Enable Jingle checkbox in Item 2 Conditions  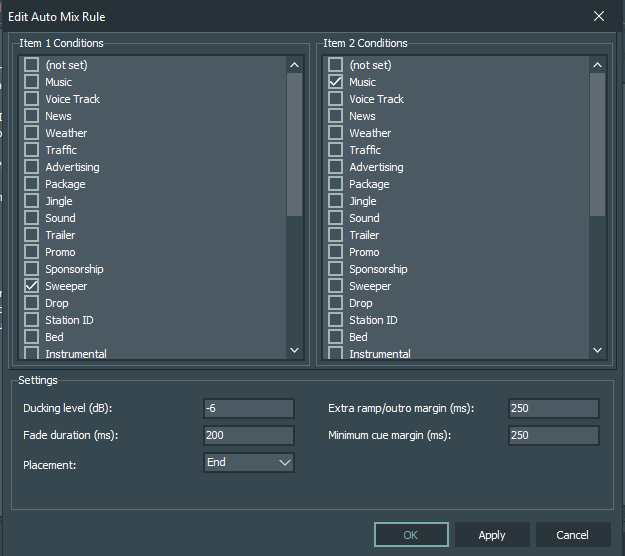(336, 201)
